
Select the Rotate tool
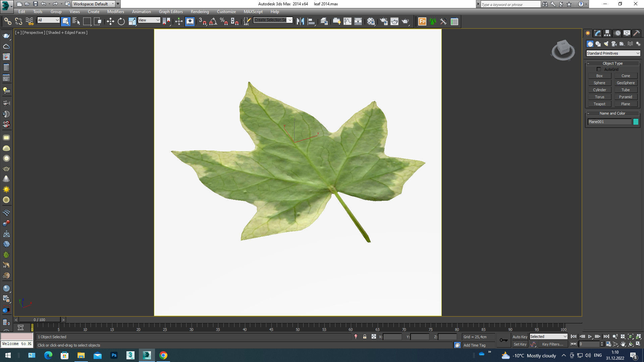[x=121, y=21]
